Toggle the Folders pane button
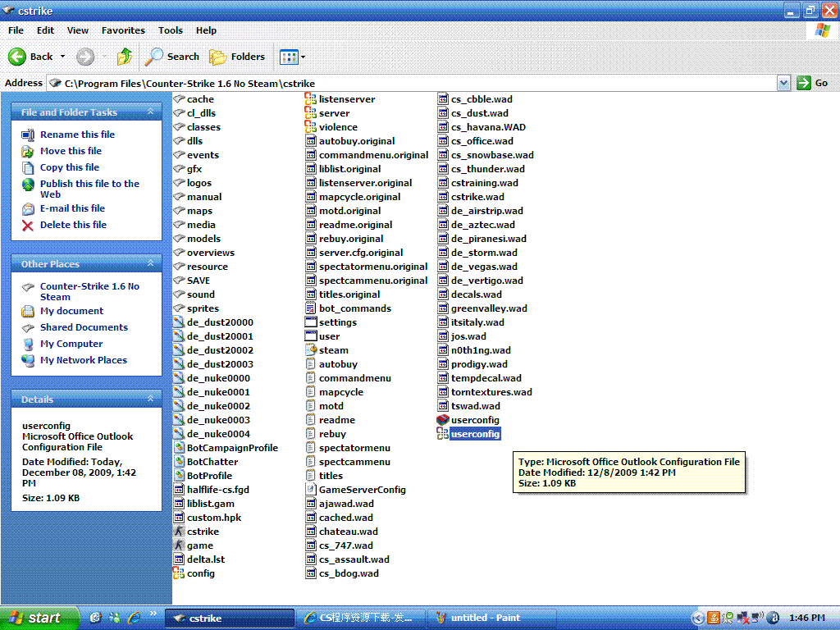 click(x=237, y=57)
